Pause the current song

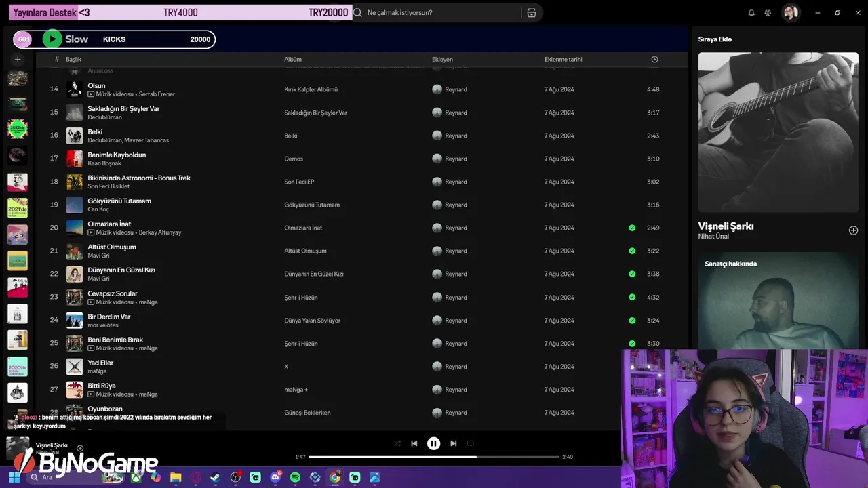[x=434, y=443]
